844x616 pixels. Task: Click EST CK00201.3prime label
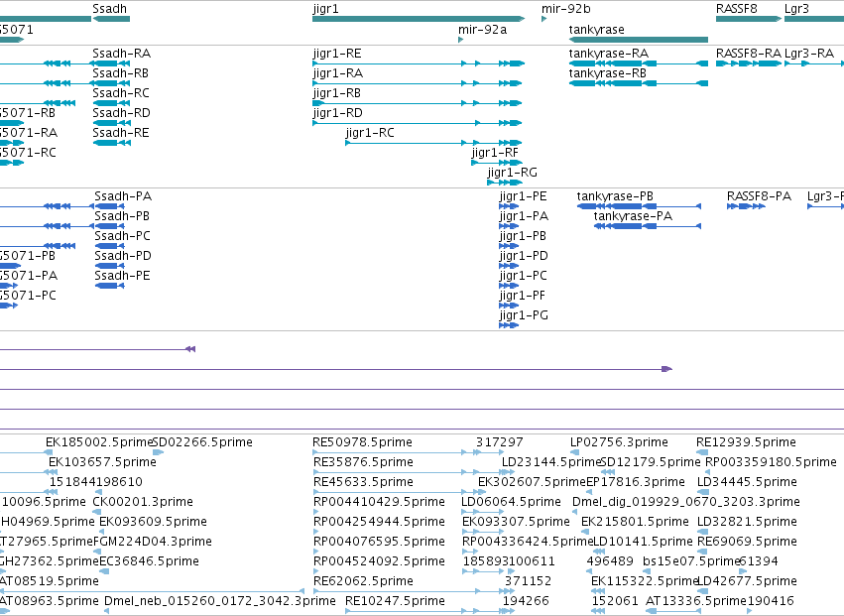click(x=143, y=502)
